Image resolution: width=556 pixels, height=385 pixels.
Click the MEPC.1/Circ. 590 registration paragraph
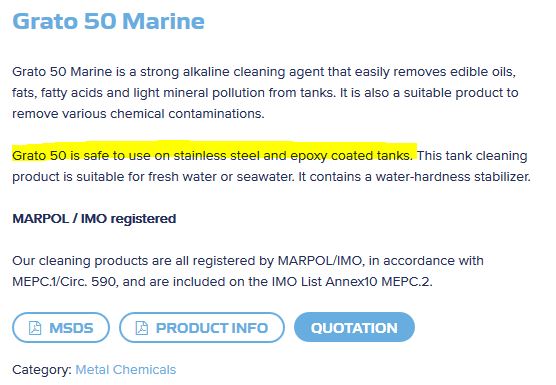248,271
